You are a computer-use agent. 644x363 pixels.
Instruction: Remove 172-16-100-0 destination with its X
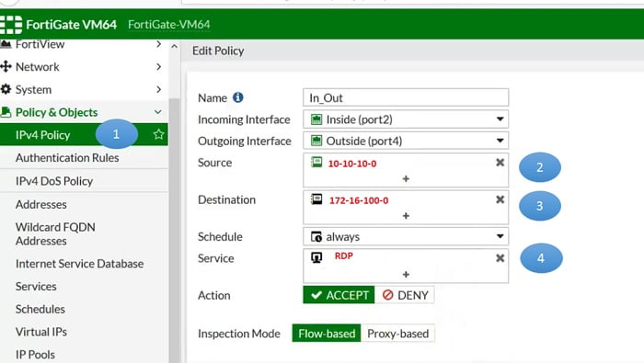pyautogui.click(x=500, y=199)
